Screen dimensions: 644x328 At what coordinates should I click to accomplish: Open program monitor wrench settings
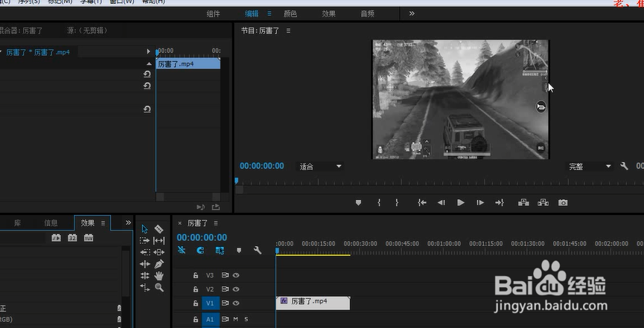pos(625,167)
